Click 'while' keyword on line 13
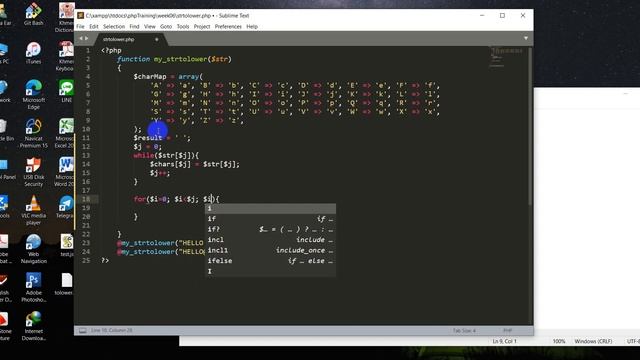Screen dimensions: 640x360 pyautogui.click(x=143, y=156)
